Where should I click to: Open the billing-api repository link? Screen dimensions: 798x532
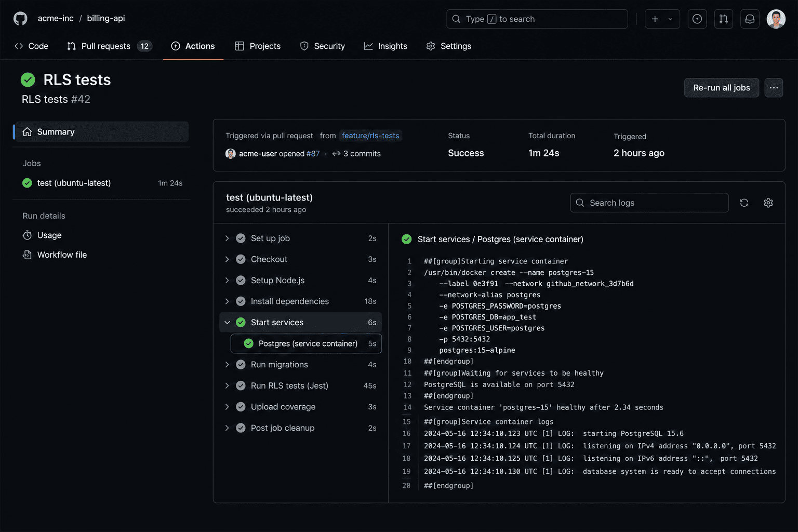pos(106,18)
